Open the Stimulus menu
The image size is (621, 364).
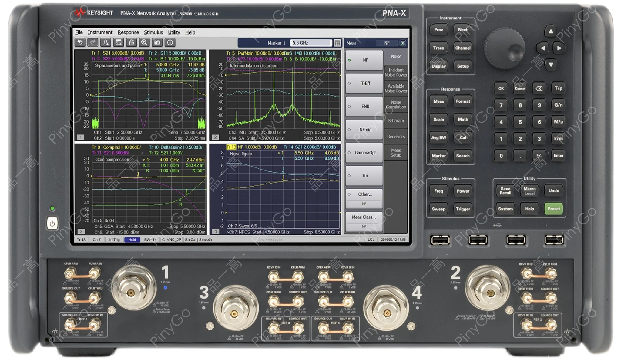pyautogui.click(x=153, y=32)
